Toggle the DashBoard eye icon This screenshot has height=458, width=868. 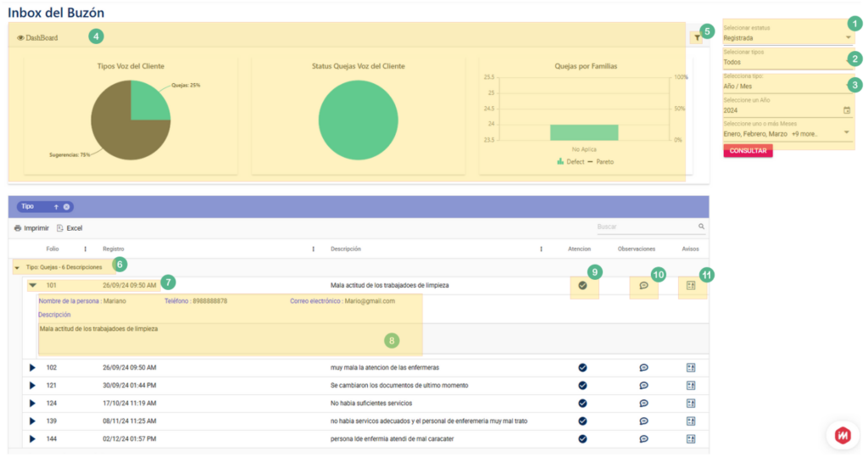click(20, 38)
